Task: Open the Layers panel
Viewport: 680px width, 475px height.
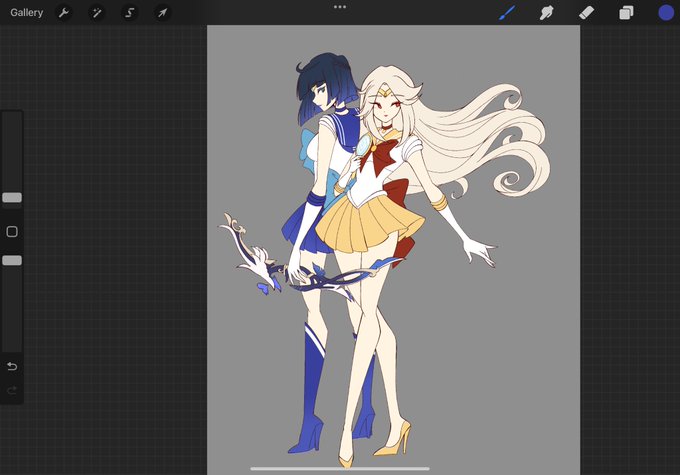Action: (x=626, y=13)
